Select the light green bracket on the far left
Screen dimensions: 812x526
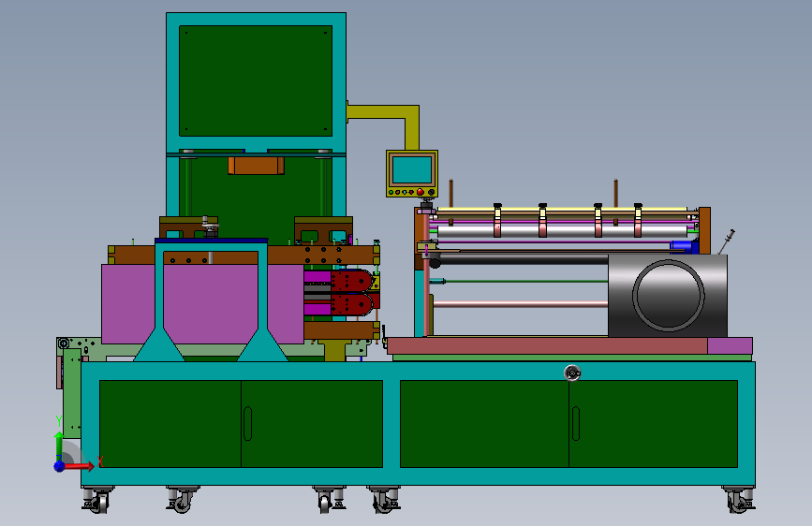[x=72, y=393]
